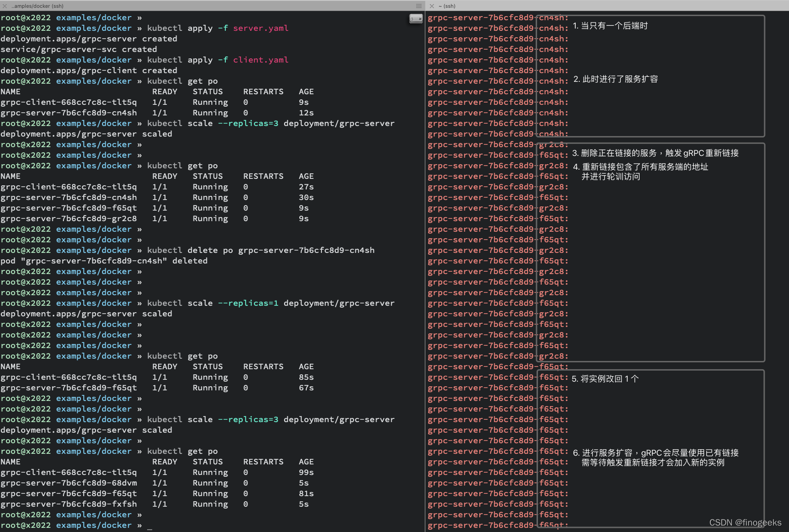Click annotation 3 mentioning gRPC reconnect
The width and height of the screenshot is (789, 532).
coord(655,153)
